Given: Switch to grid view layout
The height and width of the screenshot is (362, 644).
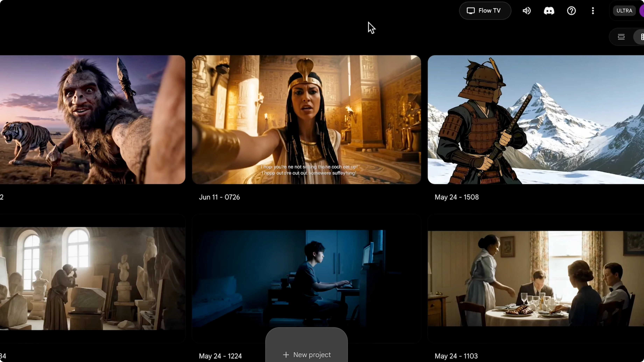Looking at the screenshot, I should tap(641, 37).
